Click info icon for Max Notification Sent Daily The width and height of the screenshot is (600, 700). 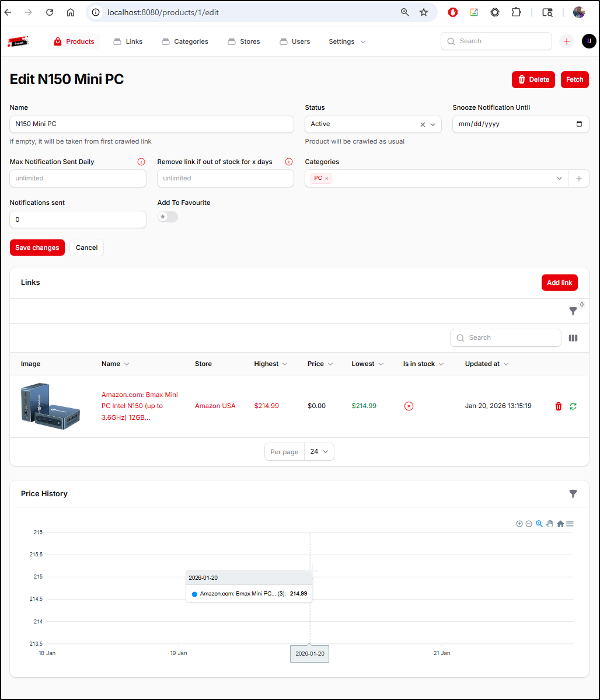coord(141,162)
